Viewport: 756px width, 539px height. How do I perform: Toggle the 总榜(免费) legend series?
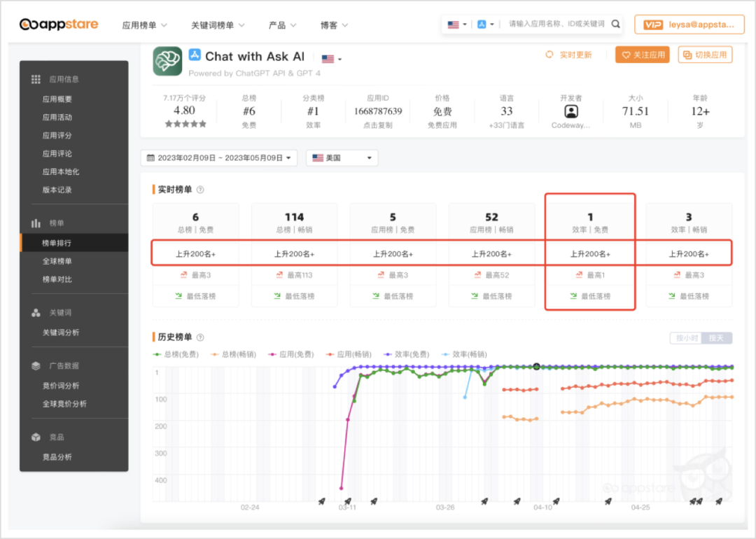176,354
